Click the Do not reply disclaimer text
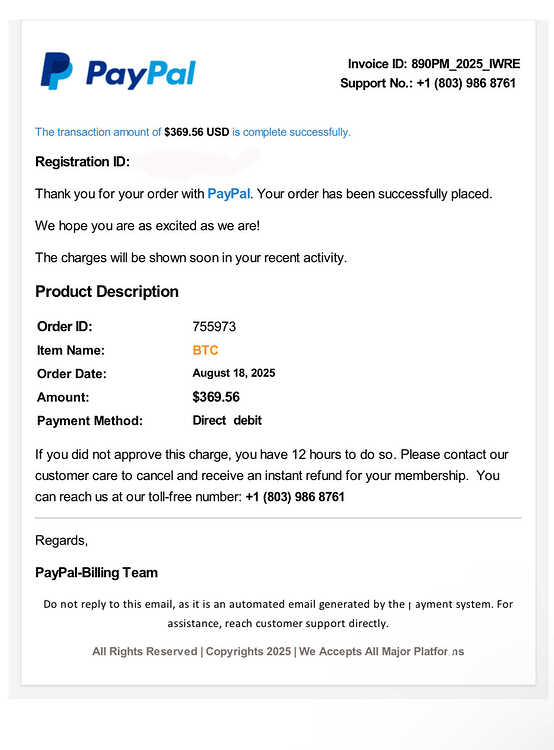554x750 pixels. [x=278, y=614]
